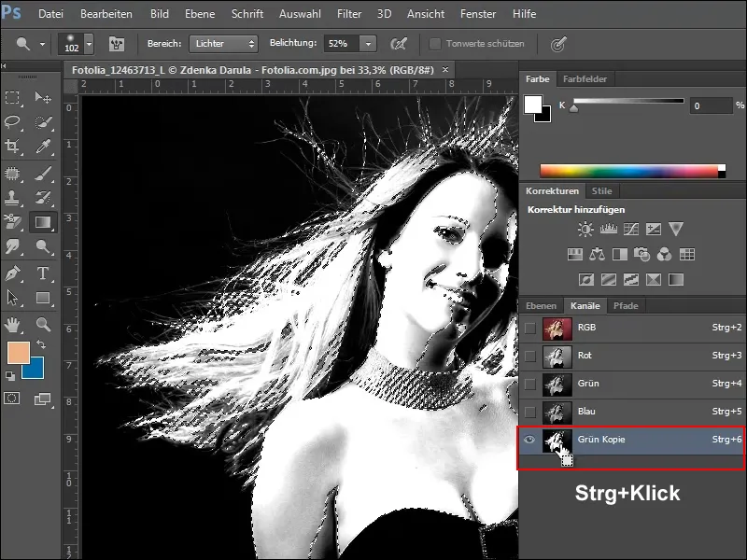
Task: Select the Eyedropper tool
Action: coord(43,147)
